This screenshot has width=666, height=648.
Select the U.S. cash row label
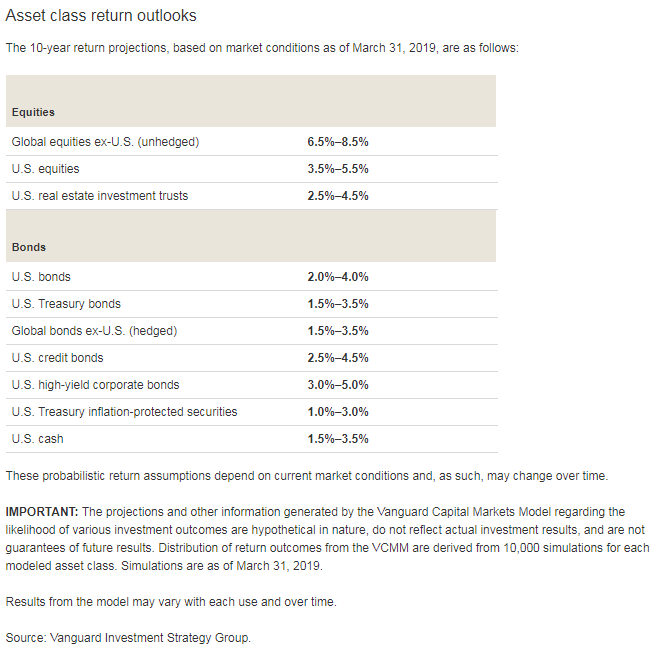(x=39, y=439)
